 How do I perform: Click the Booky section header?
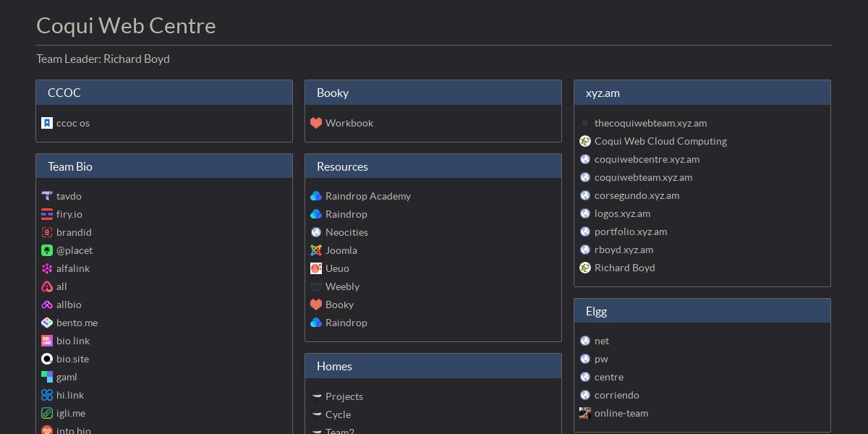pyautogui.click(x=433, y=93)
